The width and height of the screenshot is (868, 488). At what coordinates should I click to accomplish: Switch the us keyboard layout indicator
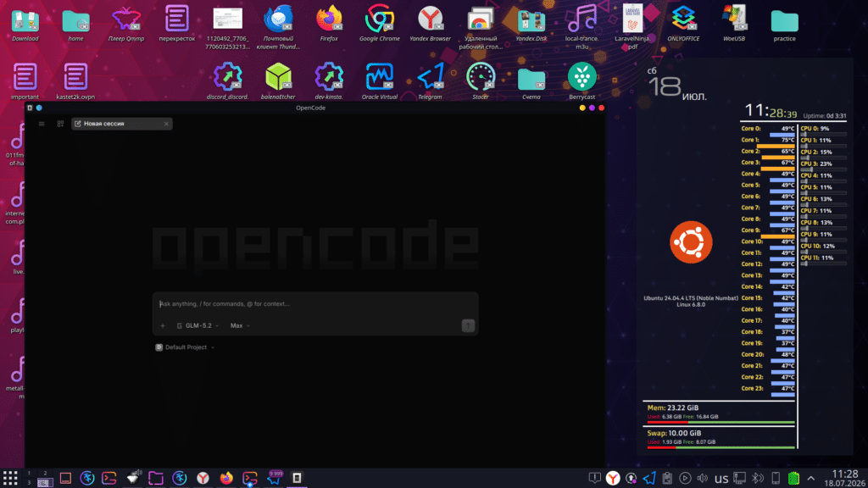point(721,479)
